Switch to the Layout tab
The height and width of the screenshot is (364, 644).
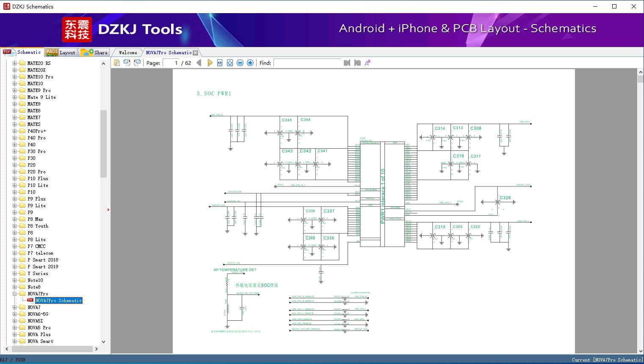click(x=61, y=53)
